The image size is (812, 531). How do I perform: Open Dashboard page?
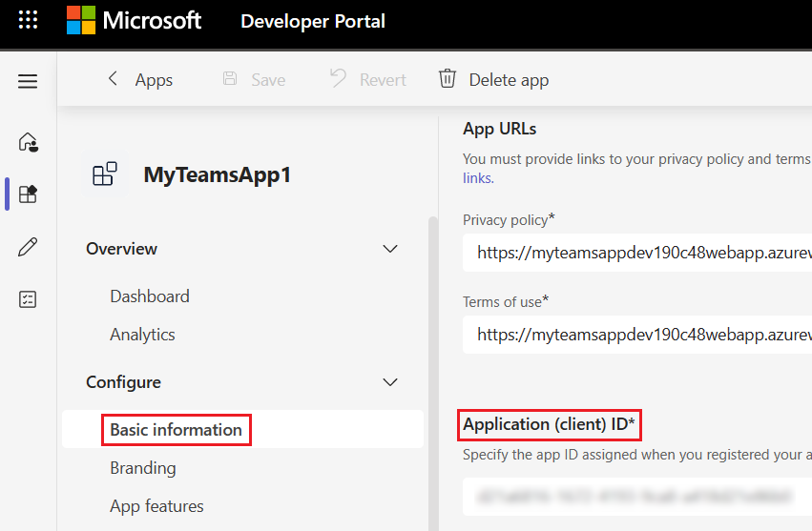point(150,296)
